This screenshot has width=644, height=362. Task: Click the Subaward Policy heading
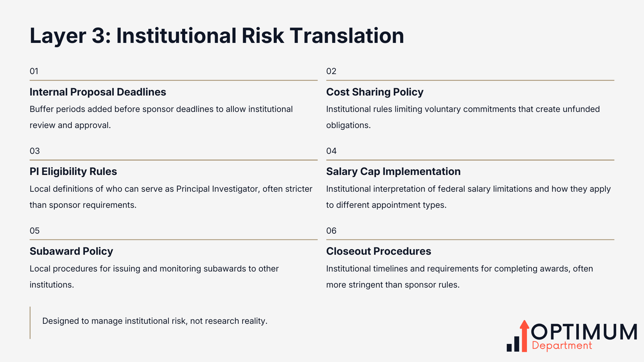71,251
